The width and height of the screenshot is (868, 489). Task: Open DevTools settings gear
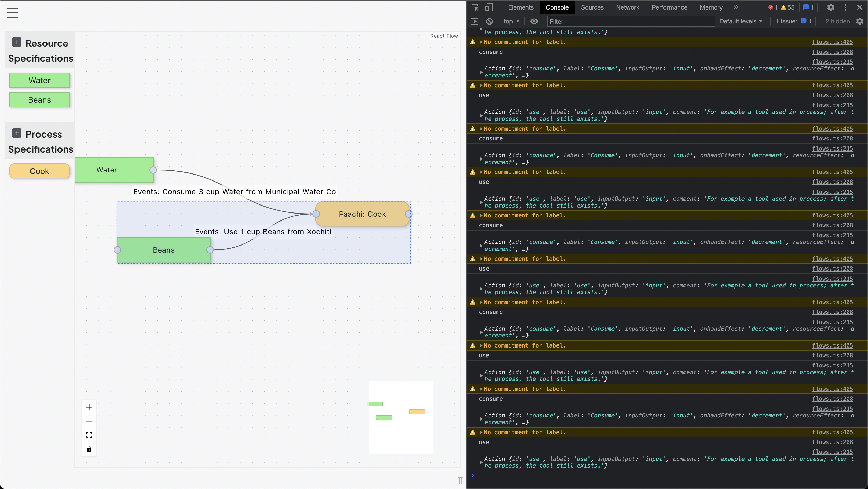pyautogui.click(x=831, y=7)
